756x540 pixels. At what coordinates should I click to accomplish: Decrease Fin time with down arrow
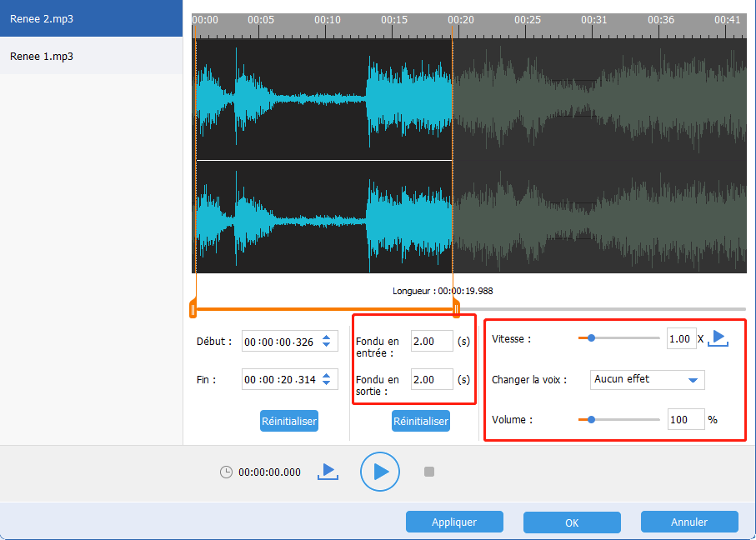327,382
